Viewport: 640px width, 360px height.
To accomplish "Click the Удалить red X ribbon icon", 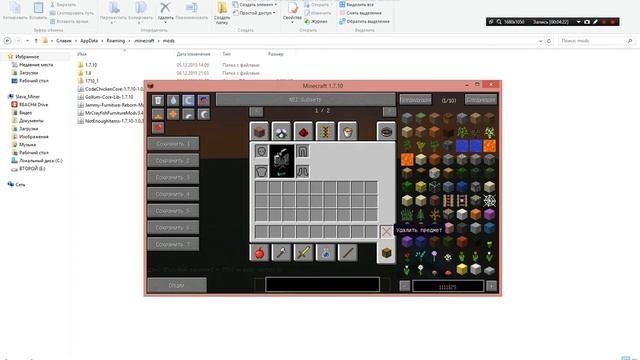I will point(165,8).
